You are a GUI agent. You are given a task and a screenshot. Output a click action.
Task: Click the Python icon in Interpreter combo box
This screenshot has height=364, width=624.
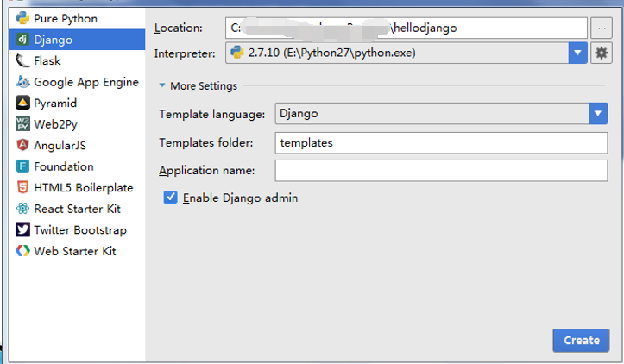(x=237, y=53)
